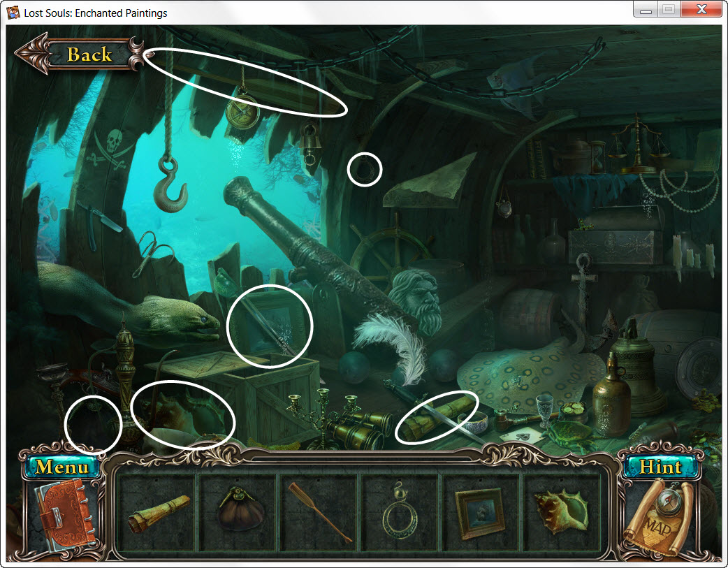Click the hanging compass medallion
Image resolution: width=728 pixels, height=568 pixels.
pyautogui.click(x=244, y=110)
